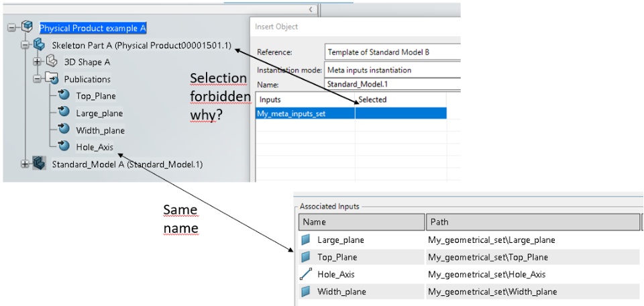Image resolution: width=644 pixels, height=306 pixels.
Task: Click the Standard_Model A part icon
Action: (39, 163)
